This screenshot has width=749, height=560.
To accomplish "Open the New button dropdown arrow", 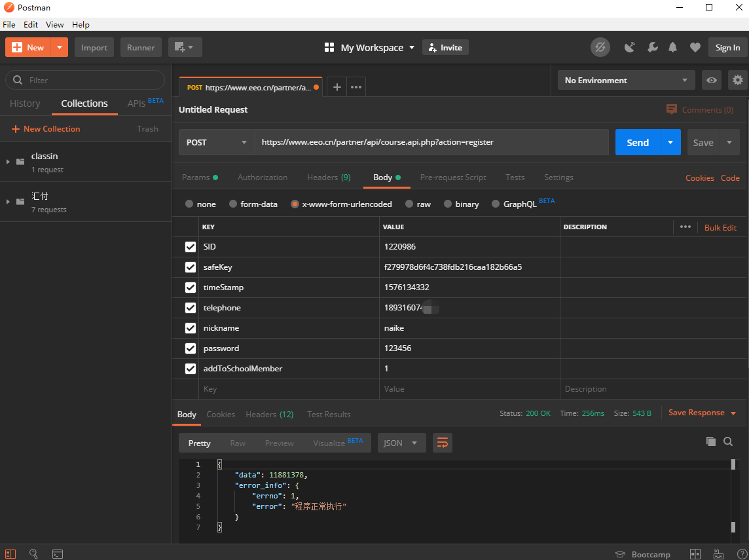I will tap(59, 47).
